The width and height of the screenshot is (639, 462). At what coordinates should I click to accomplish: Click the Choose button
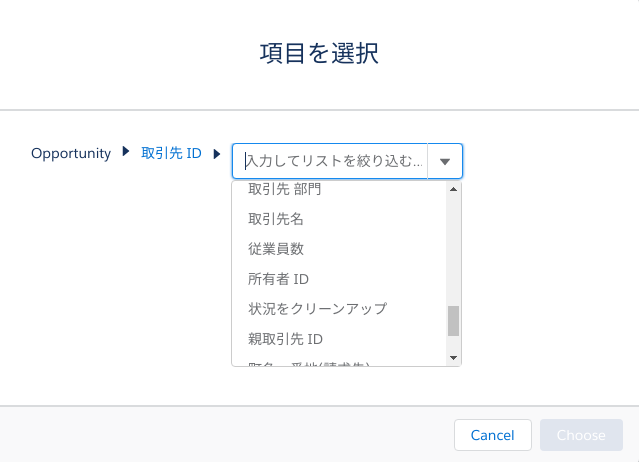click(581, 435)
